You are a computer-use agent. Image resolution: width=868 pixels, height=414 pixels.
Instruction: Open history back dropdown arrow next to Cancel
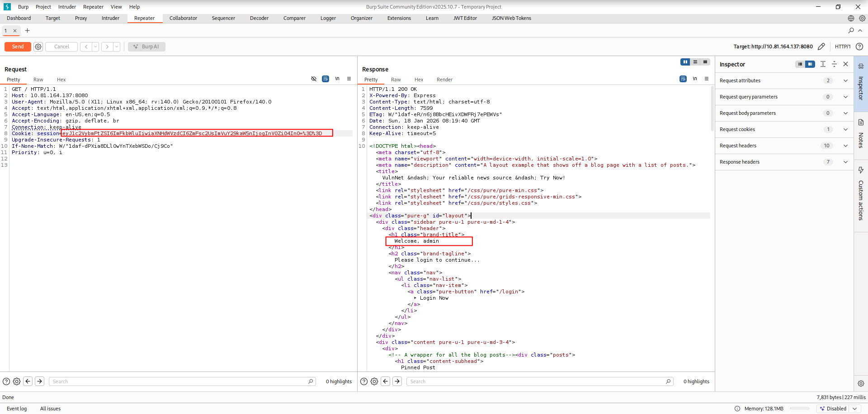point(95,47)
